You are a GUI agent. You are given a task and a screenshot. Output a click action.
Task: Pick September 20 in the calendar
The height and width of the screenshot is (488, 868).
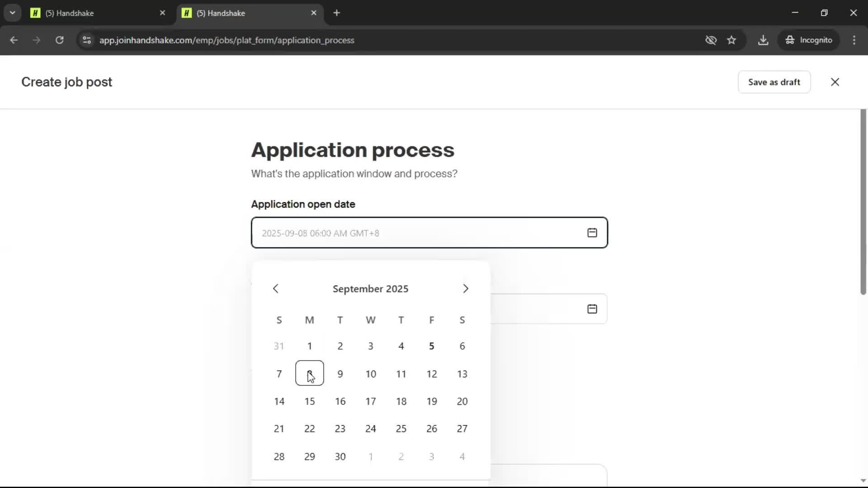462,401
